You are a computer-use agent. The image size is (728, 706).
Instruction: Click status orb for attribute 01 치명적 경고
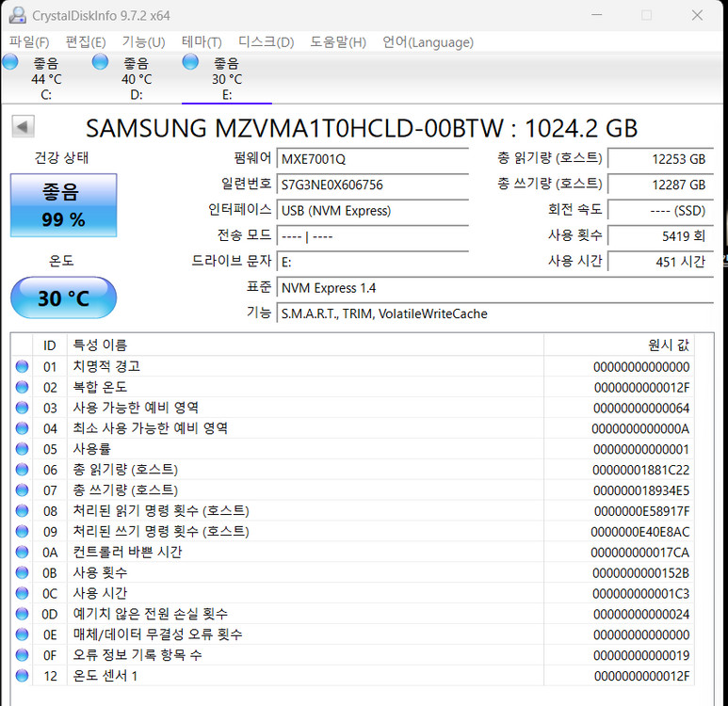[x=22, y=366]
